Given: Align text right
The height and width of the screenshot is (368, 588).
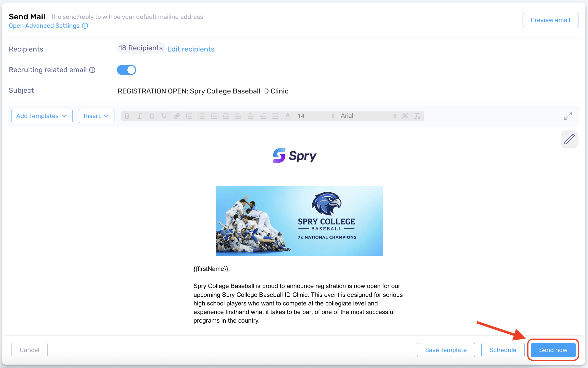Looking at the screenshot, I should coord(263,116).
